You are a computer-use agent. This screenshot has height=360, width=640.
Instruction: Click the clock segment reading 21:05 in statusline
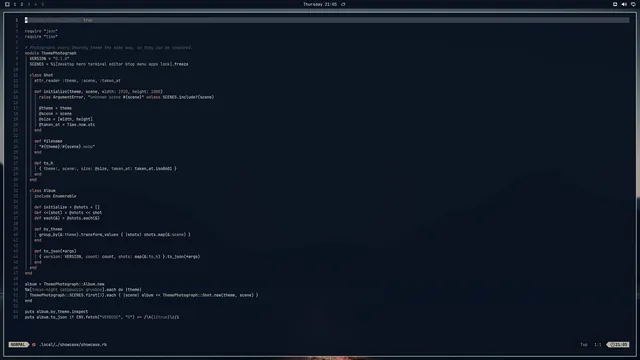619,344
